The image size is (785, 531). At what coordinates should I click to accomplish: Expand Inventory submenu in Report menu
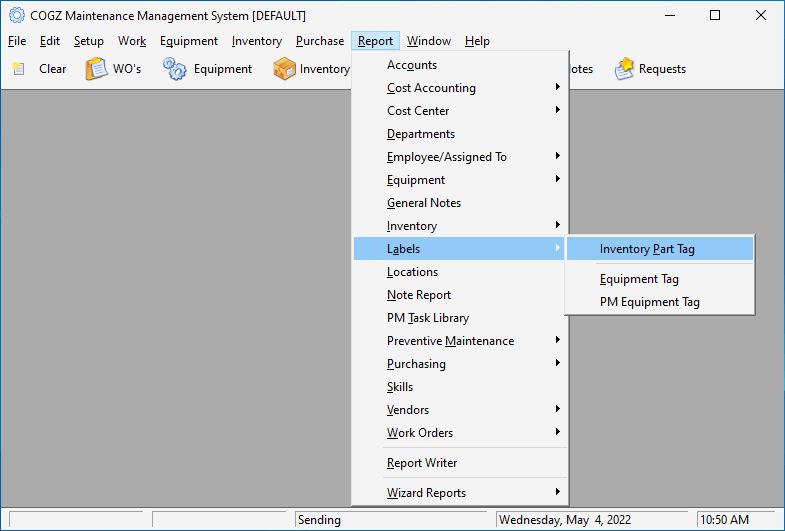tap(460, 226)
